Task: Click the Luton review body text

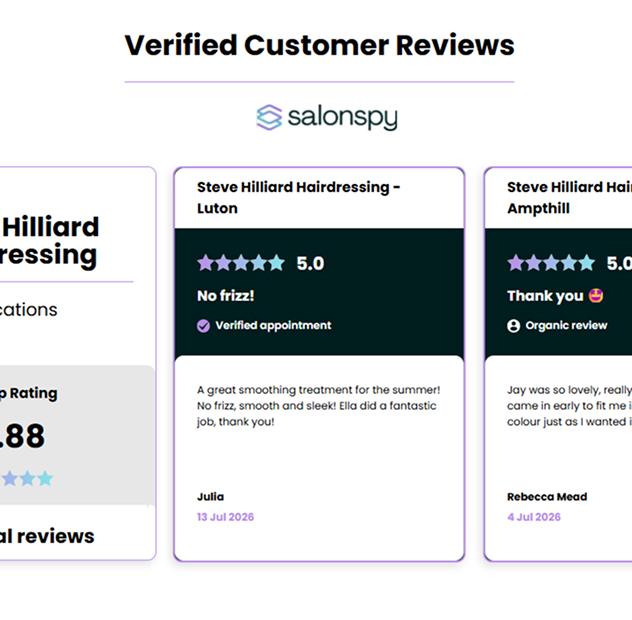Action: tap(318, 406)
